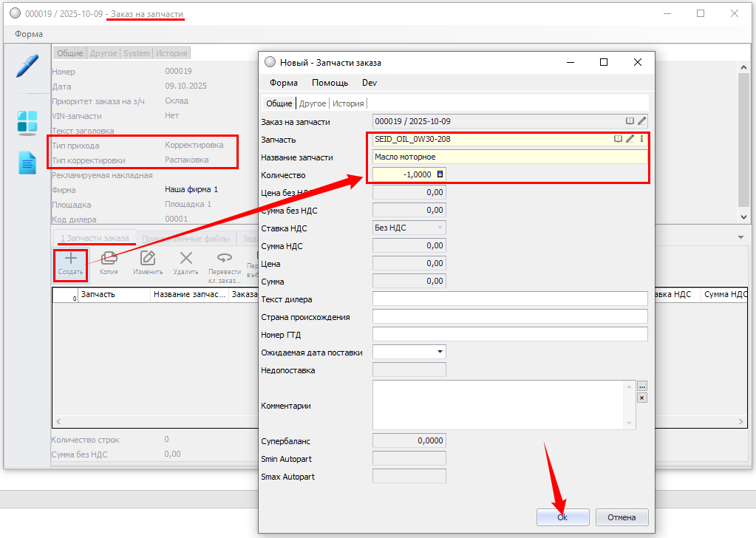
Task: Click the Удалить delete icon
Action: tap(186, 259)
